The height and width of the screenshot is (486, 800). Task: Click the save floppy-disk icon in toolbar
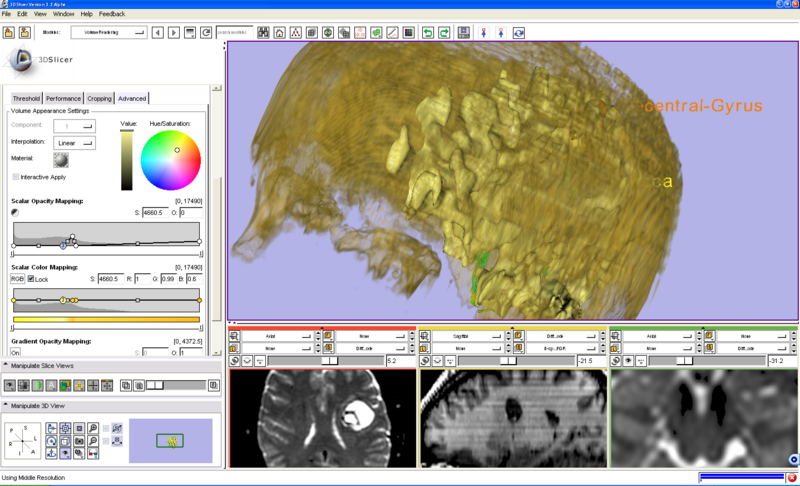464,33
